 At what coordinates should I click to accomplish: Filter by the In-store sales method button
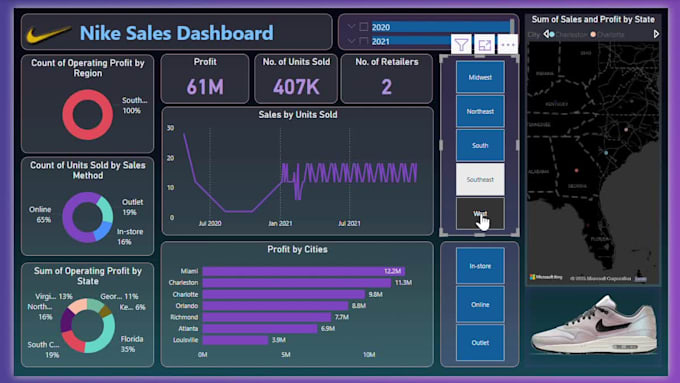(480, 266)
